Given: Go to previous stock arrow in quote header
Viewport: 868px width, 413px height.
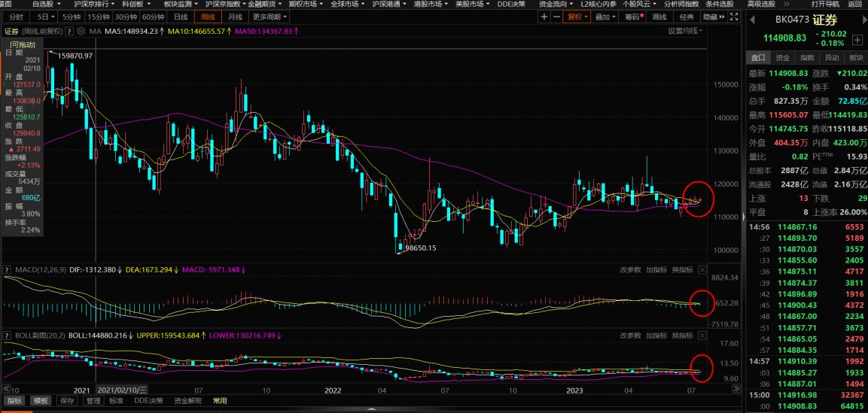Looking at the screenshot, I should (753, 20).
